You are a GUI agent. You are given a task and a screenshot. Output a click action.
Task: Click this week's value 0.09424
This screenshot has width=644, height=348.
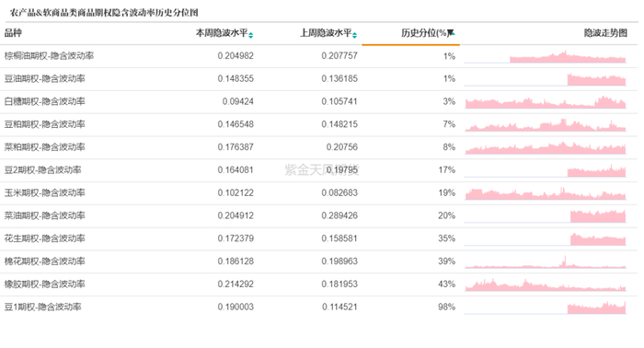click(x=237, y=101)
